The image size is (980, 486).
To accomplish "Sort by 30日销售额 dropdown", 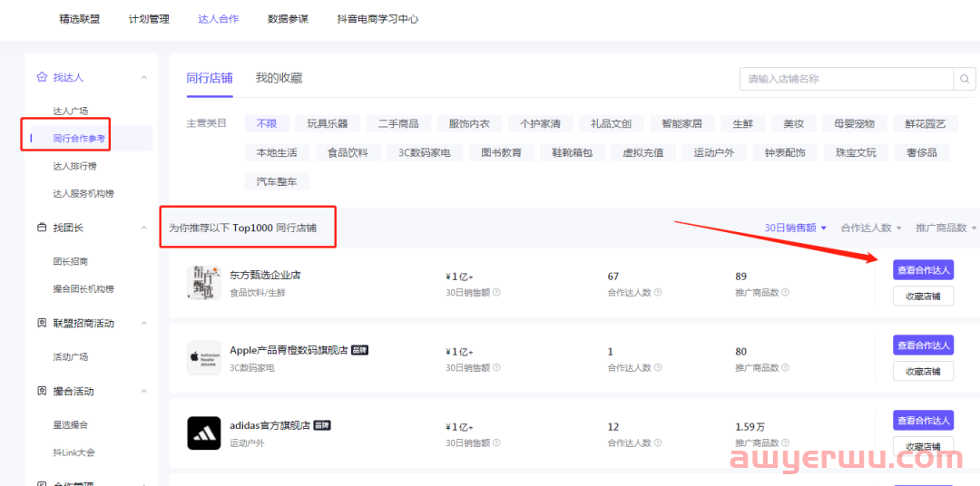I will (x=796, y=228).
